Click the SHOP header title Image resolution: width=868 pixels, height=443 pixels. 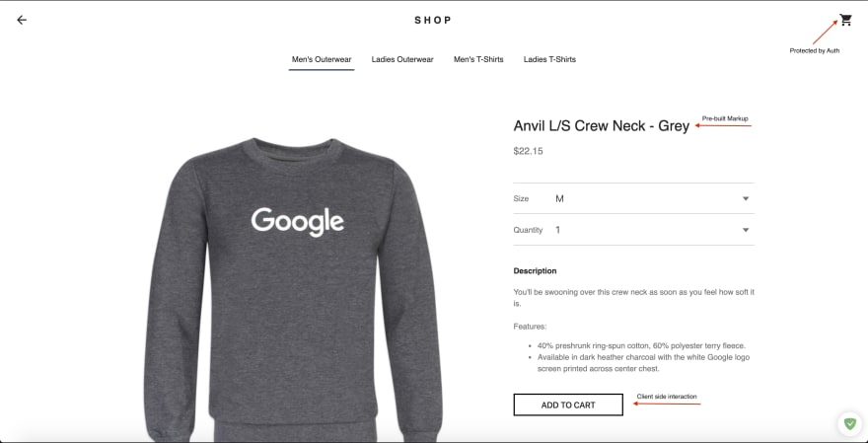(x=433, y=21)
